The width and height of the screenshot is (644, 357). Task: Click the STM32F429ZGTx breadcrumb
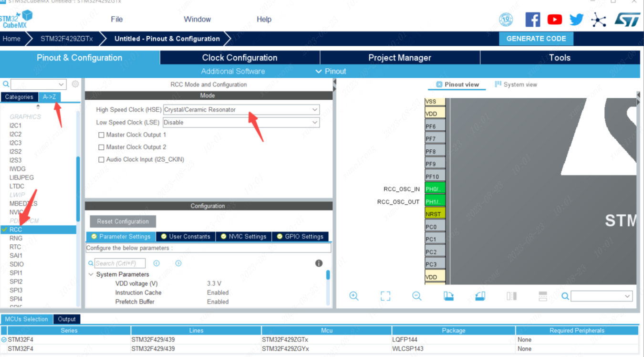tap(67, 39)
